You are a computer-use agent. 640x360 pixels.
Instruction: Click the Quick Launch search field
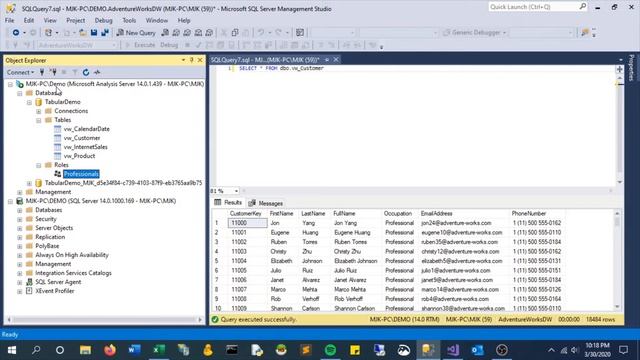tap(538, 7)
